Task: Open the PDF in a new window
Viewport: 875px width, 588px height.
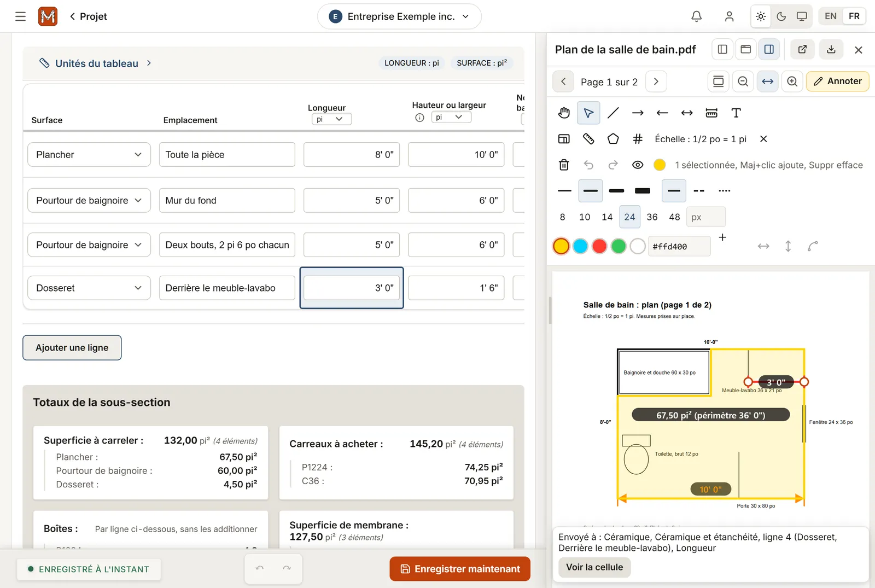Action: (802, 49)
